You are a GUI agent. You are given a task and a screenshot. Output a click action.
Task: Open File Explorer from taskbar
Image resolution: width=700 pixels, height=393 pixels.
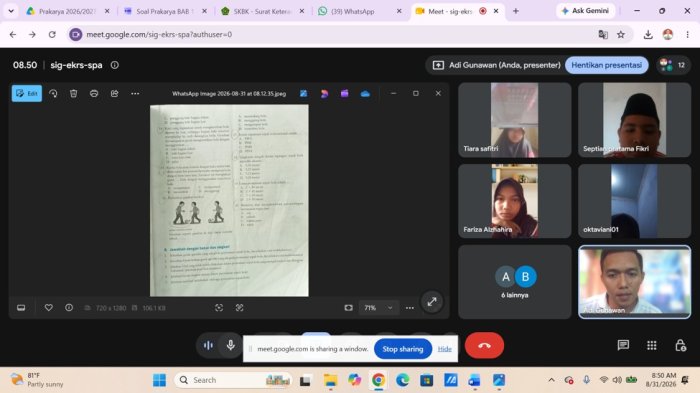tap(330, 380)
